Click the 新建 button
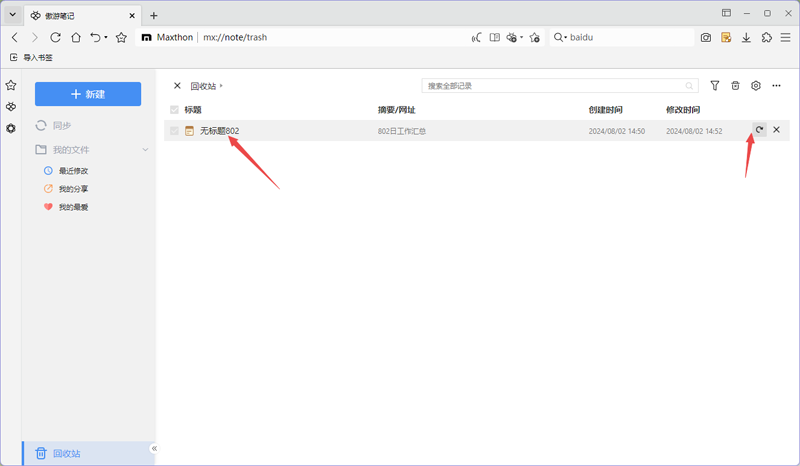Screen dimensions: 800x466 point(88,94)
